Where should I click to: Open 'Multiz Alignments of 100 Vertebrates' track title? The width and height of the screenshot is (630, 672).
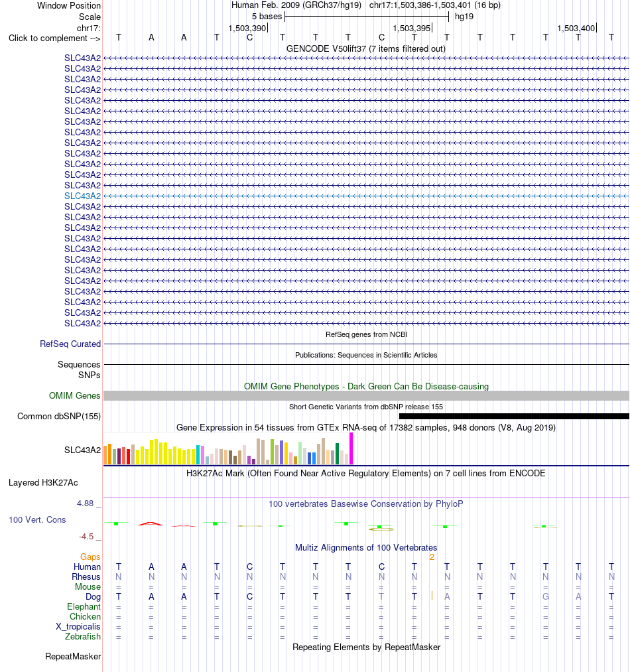(366, 547)
